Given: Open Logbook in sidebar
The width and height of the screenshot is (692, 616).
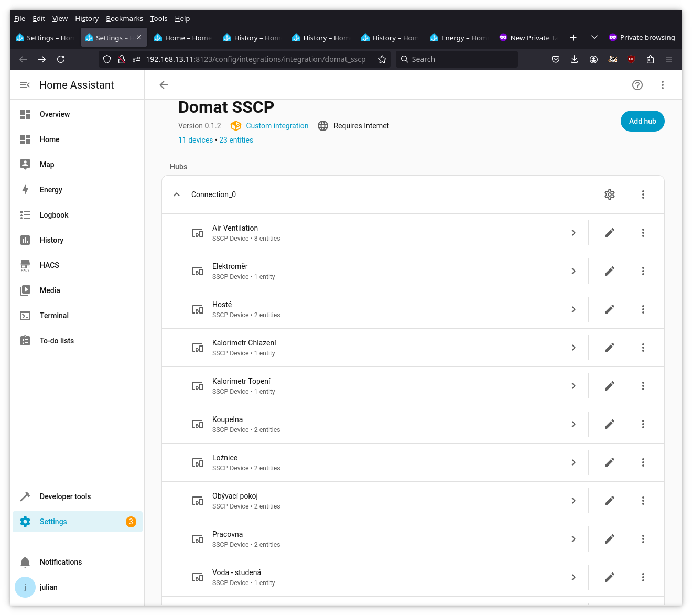Looking at the screenshot, I should (x=78, y=215).
